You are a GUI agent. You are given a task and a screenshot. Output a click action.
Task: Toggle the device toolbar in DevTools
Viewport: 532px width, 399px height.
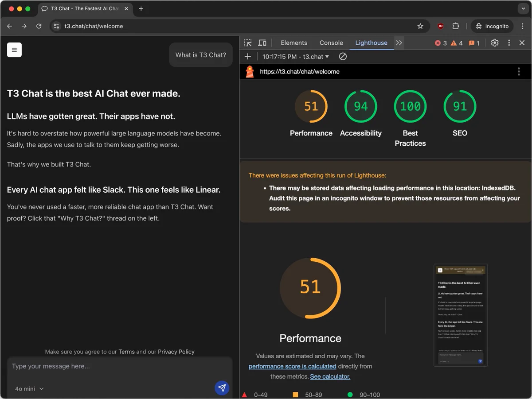(x=262, y=43)
